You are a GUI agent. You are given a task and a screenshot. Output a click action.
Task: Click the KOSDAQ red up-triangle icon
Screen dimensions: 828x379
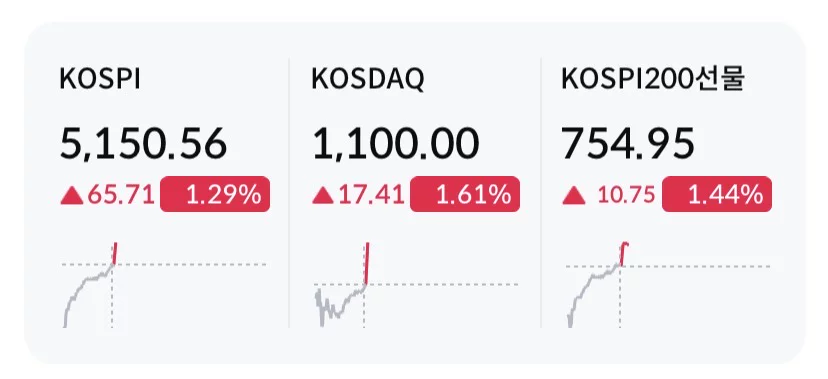[x=323, y=196]
